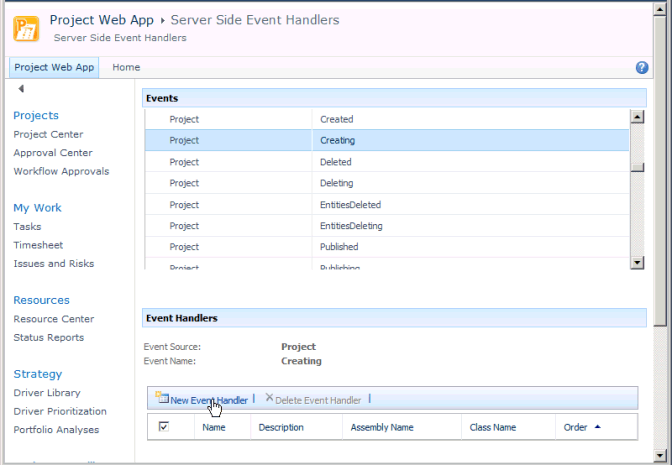Image resolution: width=672 pixels, height=465 pixels.
Task: Click the main page scrollbar thumb
Action: coord(660,171)
